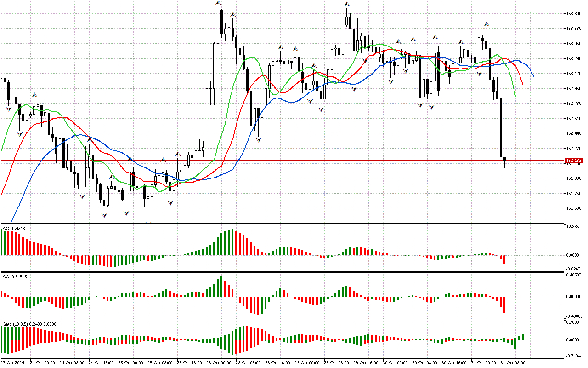
Task: Select the 25 Oct 16:00 time label
Action: pyautogui.click(x=190, y=363)
